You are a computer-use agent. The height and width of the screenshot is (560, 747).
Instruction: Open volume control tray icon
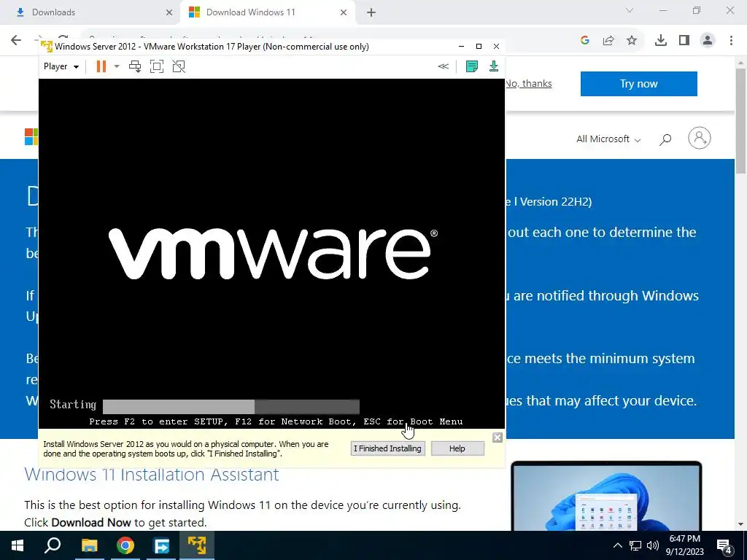click(x=653, y=545)
